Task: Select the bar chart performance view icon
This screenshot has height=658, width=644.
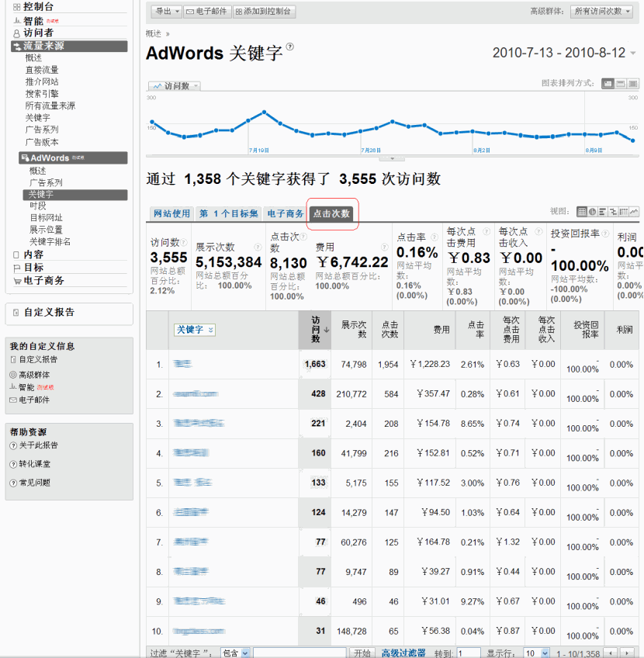Action: click(x=603, y=212)
